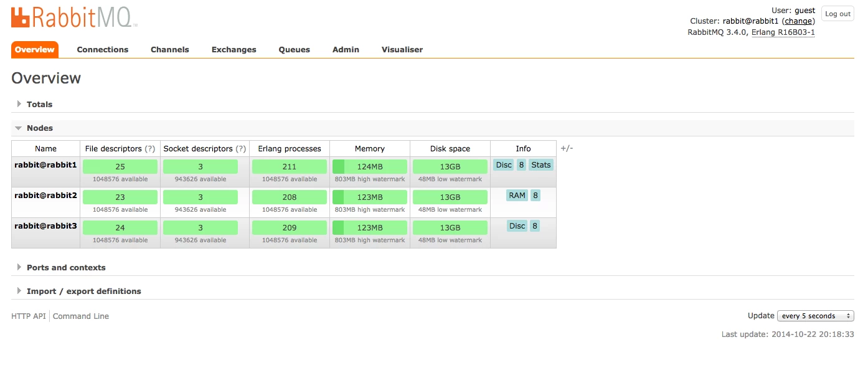
Task: Expand the Totals section
Action: [x=39, y=104]
